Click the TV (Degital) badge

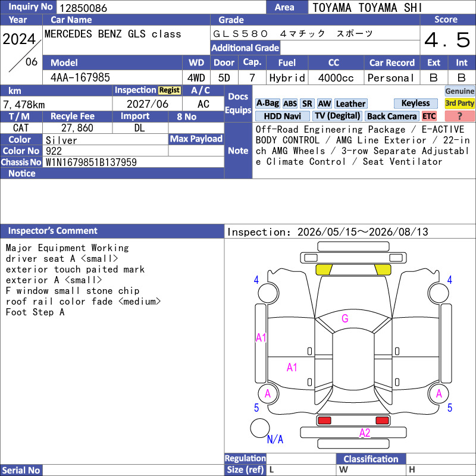337,116
